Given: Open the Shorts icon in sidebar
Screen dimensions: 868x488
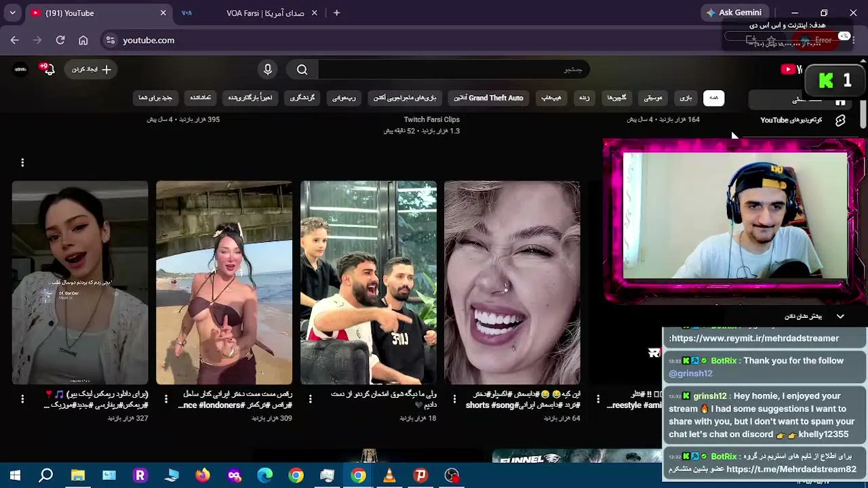Looking at the screenshot, I should 840,120.
